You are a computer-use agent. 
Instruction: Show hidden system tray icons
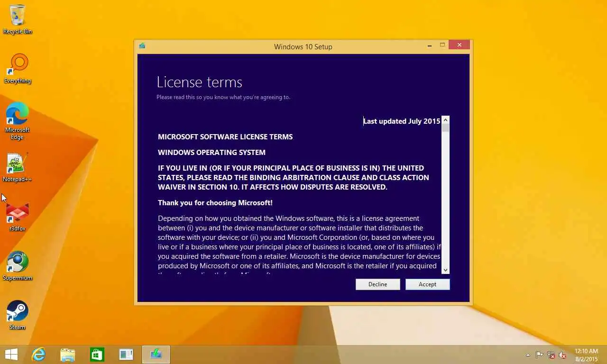click(x=528, y=355)
